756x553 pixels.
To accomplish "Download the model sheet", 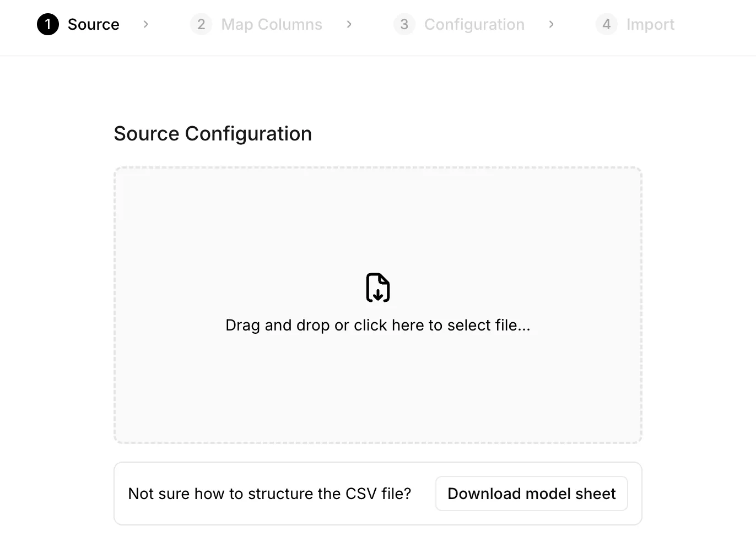I will [x=532, y=494].
